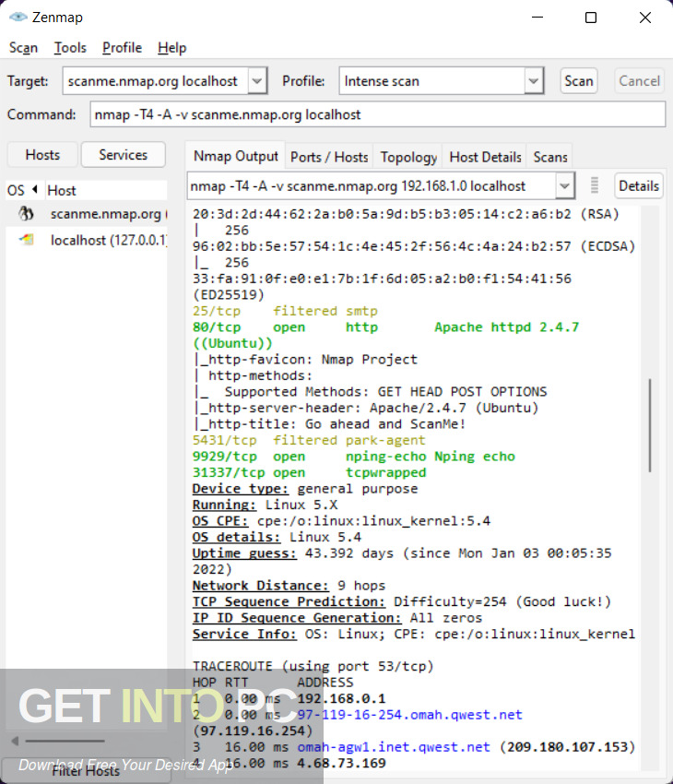Click the Target field with scanme.nmap.org localhost
673x784 pixels.
point(156,81)
